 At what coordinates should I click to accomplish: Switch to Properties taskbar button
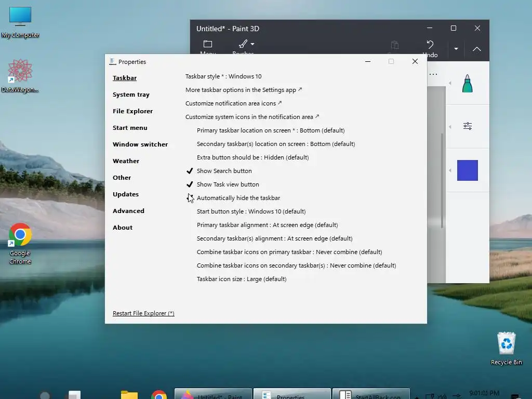click(x=292, y=394)
